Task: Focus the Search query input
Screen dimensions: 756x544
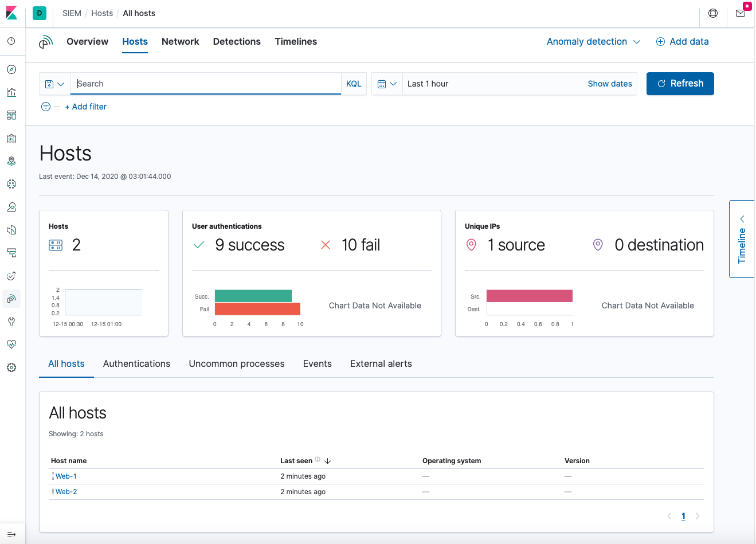Action: coord(206,84)
